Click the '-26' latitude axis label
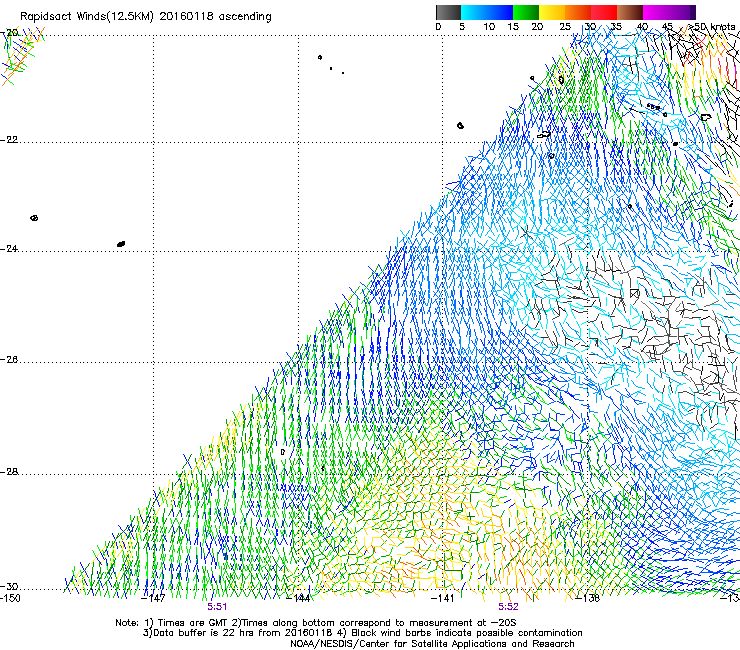 (x=9, y=360)
